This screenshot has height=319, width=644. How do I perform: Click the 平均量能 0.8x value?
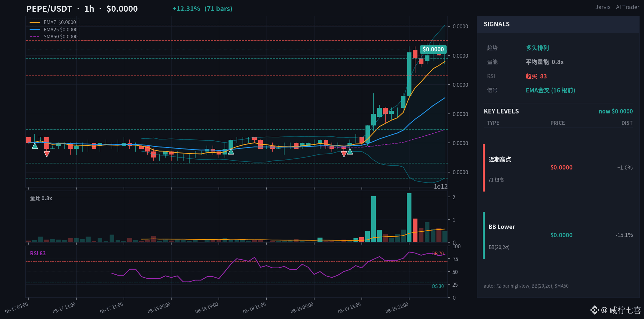point(545,62)
